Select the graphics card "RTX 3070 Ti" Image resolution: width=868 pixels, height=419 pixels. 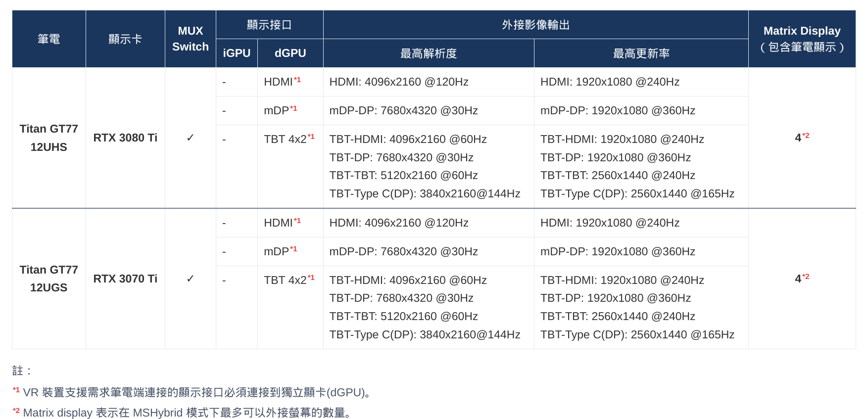coord(125,279)
